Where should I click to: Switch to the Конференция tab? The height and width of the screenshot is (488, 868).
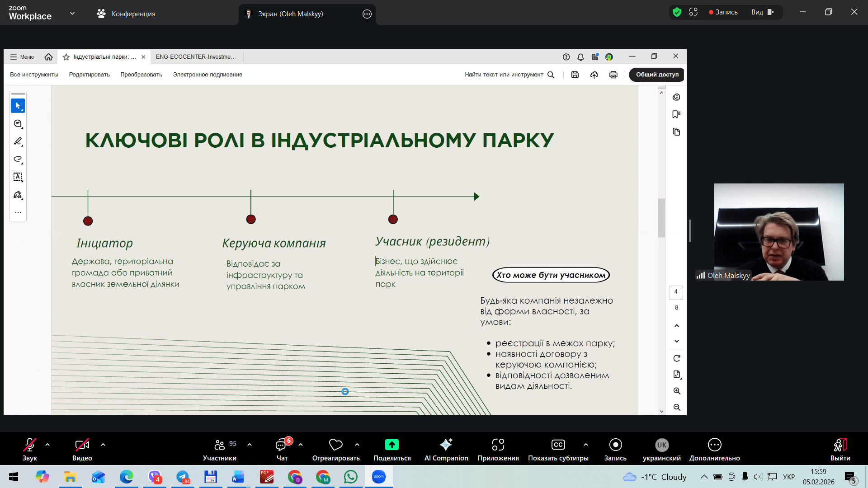(x=126, y=14)
